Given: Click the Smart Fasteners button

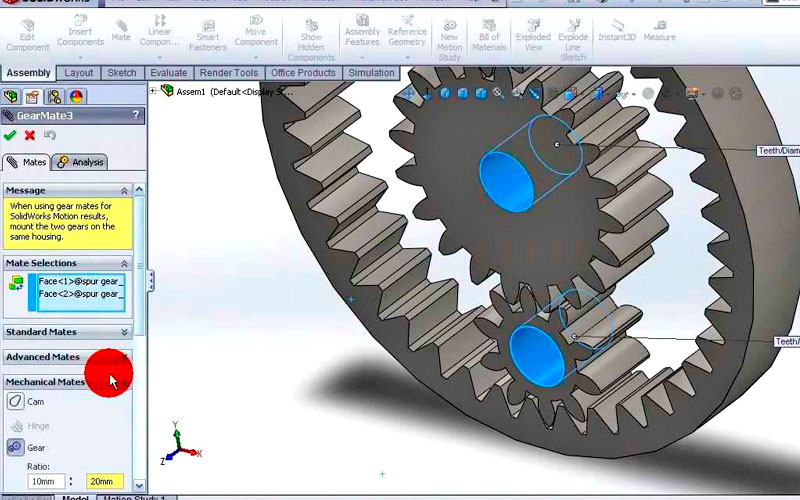Looking at the screenshot, I should 208,33.
